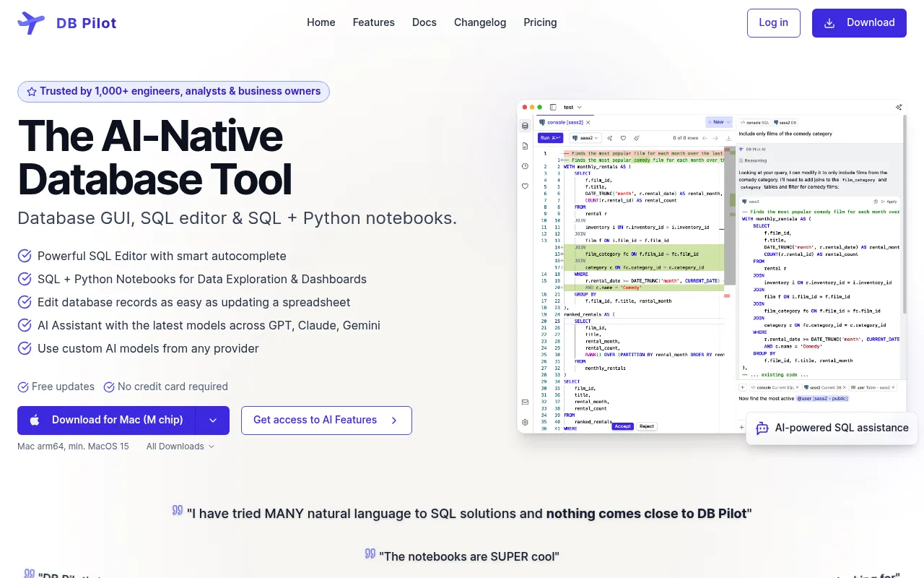Click the sass2 DB context chip
This screenshot has height=578, width=924.
(787, 123)
